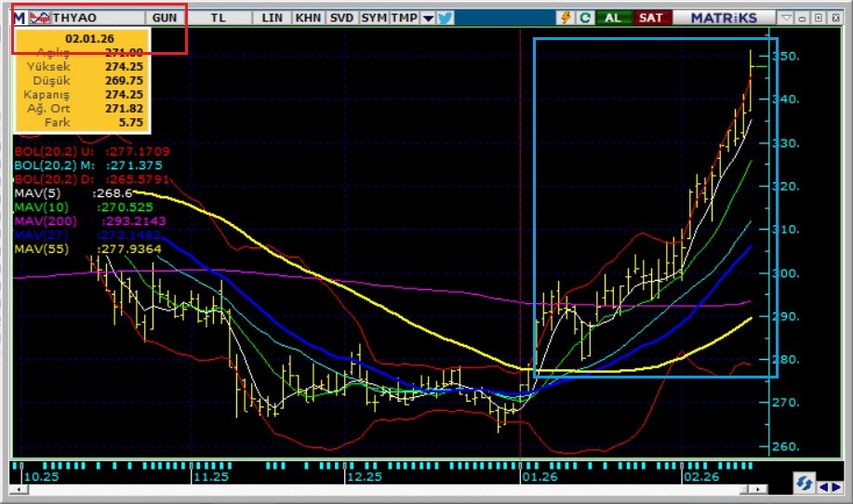Expand the dropdown arrow next to TMP

pos(428,18)
